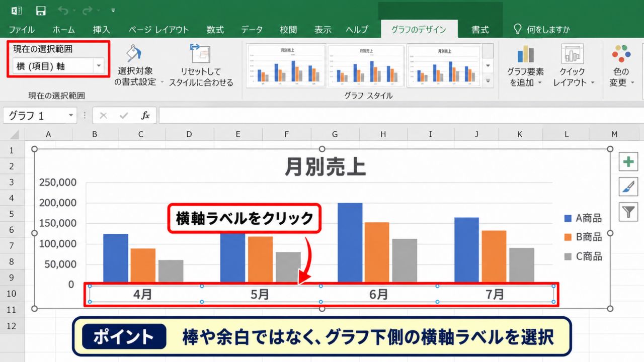The width and height of the screenshot is (644, 362).
Task: Click the 表示 tab
Action: coord(323,30)
